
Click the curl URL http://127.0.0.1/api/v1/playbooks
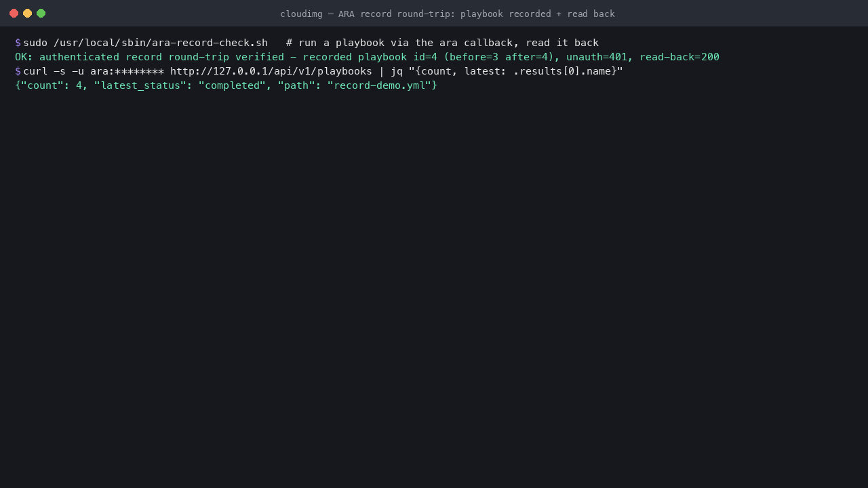coord(271,71)
